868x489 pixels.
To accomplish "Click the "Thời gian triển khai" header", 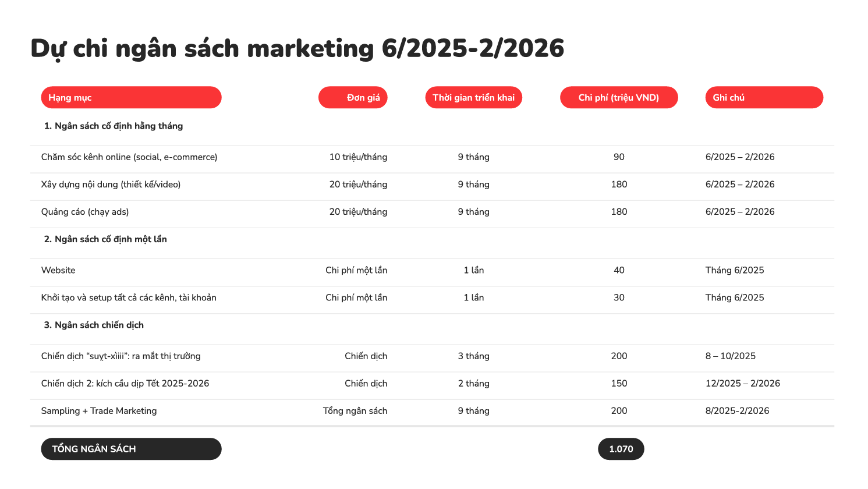I will (x=473, y=97).
